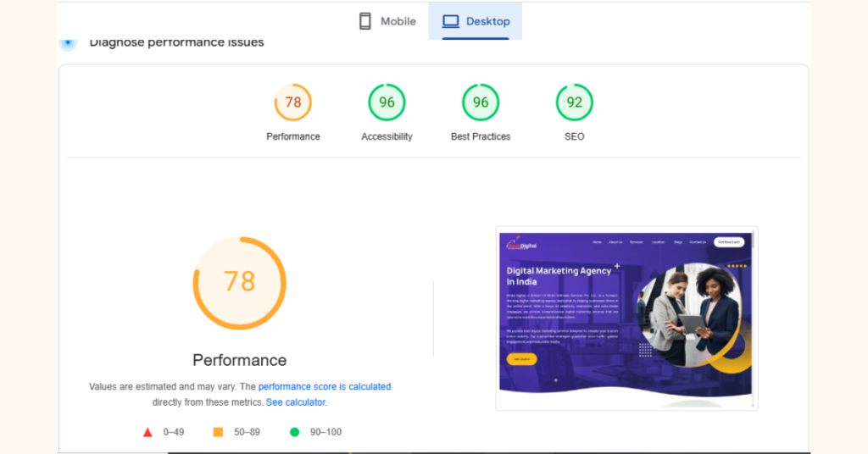Click the 'Accessibility' label under gauge
Image resolution: width=868 pixels, height=454 pixels.
click(387, 136)
